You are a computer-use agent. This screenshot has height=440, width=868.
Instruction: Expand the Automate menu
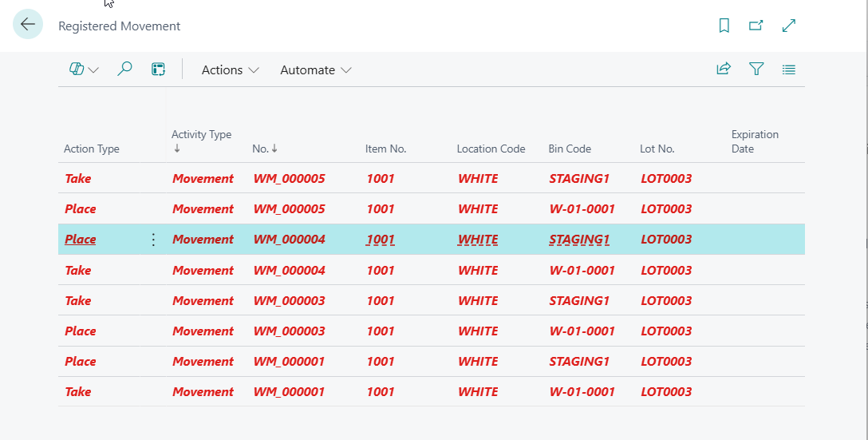pos(315,69)
